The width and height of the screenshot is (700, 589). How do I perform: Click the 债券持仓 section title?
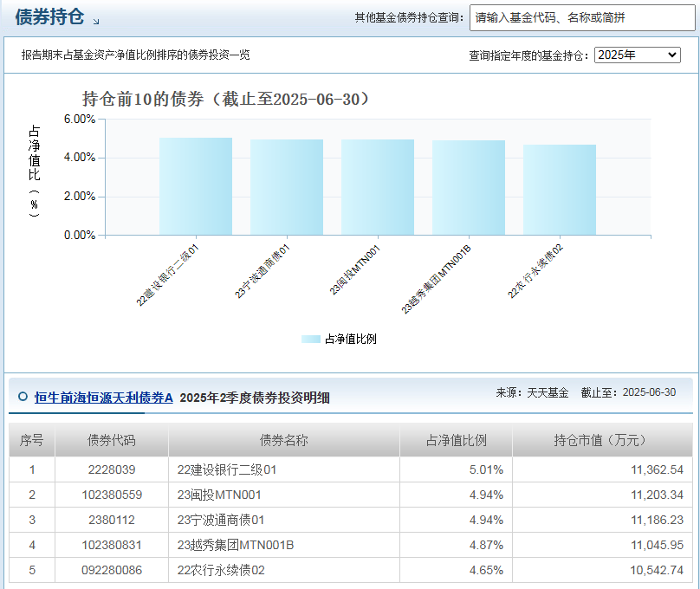tap(49, 17)
